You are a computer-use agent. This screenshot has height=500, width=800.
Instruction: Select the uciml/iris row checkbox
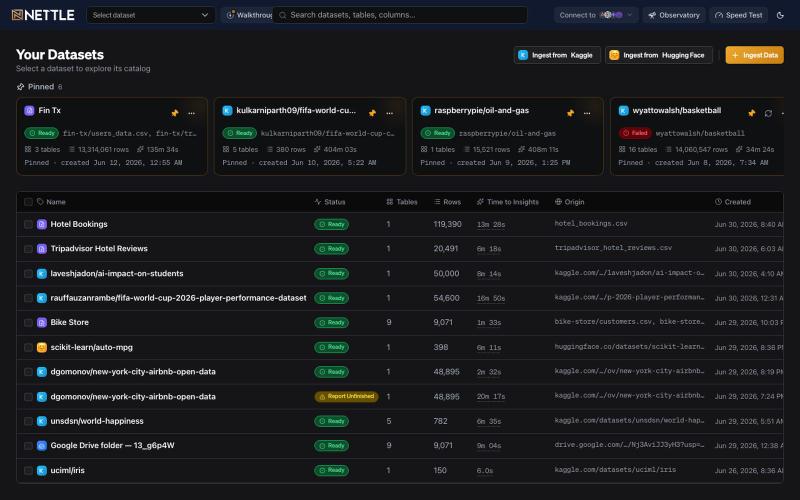[x=29, y=470]
